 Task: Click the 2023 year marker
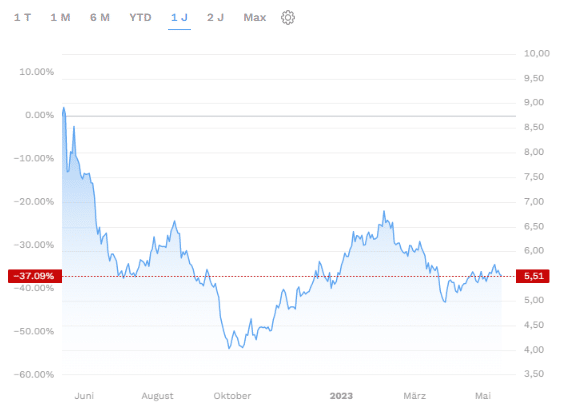[x=341, y=396]
